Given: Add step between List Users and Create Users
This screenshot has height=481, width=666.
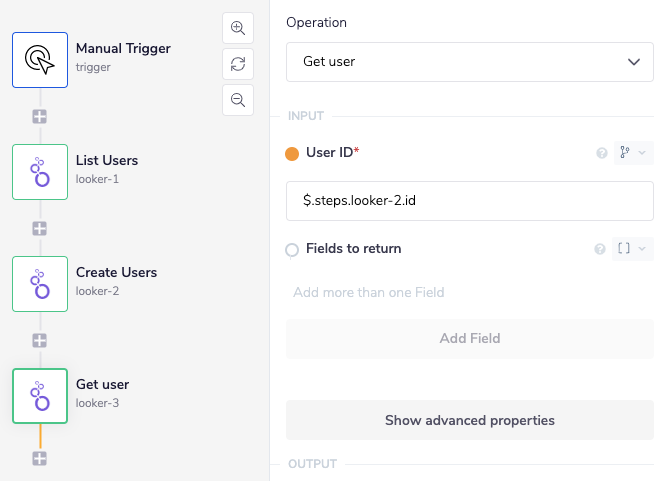Looking at the screenshot, I should pos(40,229).
